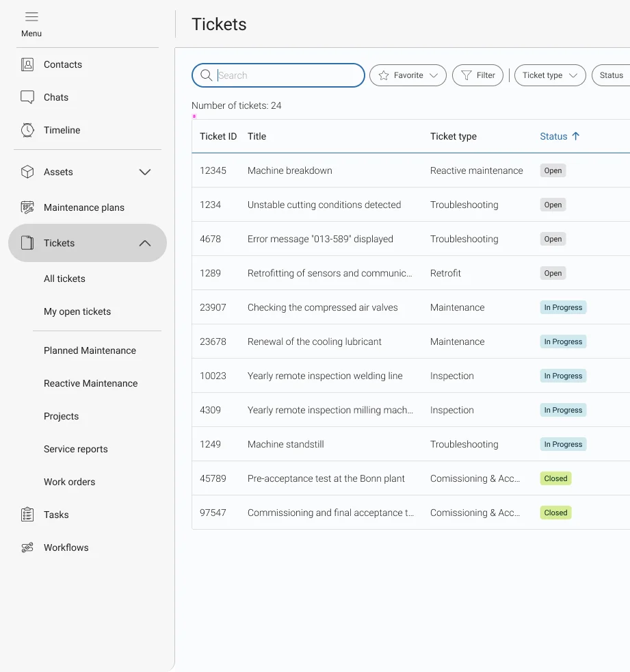Click ticket ID 10023 cell
The width and height of the screenshot is (630, 672).
click(x=213, y=376)
